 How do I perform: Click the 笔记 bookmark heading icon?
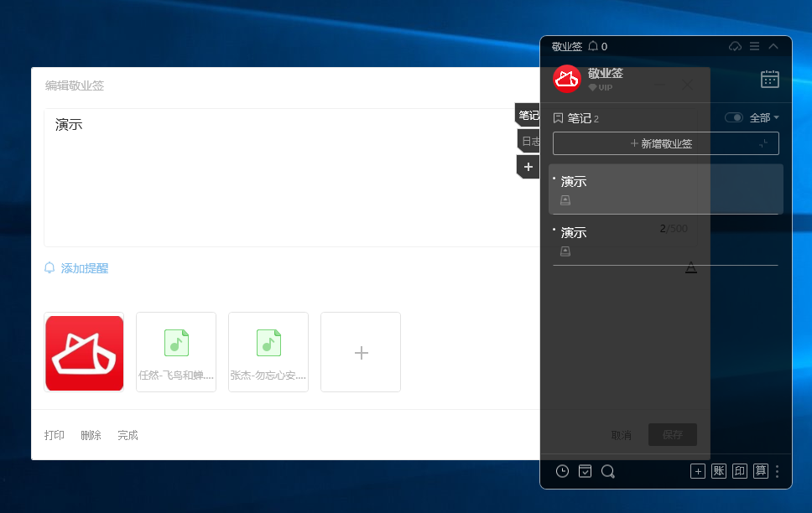(558, 118)
